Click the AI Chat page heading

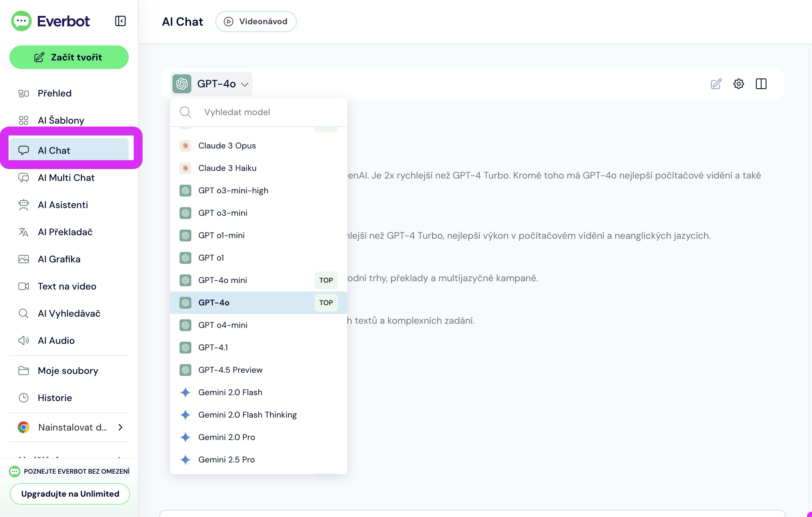182,22
